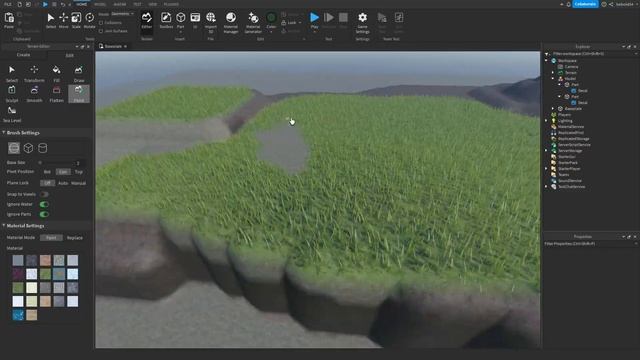The width and height of the screenshot is (640, 360).
Task: Enable Join Surfaces checkbox
Action: pyautogui.click(x=101, y=31)
